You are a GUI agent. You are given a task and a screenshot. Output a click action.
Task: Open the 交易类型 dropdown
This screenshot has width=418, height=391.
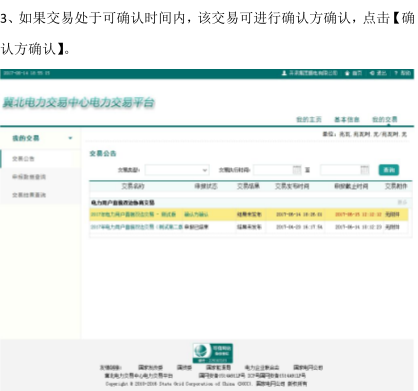point(177,170)
